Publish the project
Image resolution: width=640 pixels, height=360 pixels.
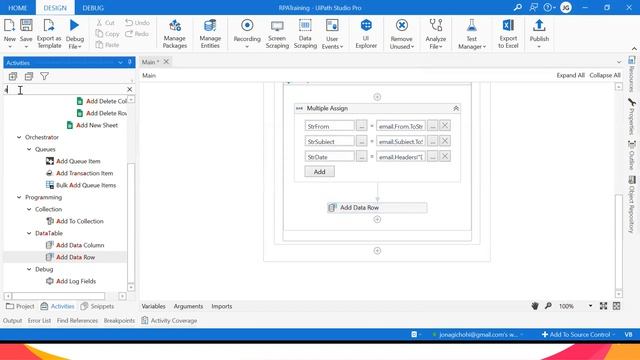click(x=539, y=34)
